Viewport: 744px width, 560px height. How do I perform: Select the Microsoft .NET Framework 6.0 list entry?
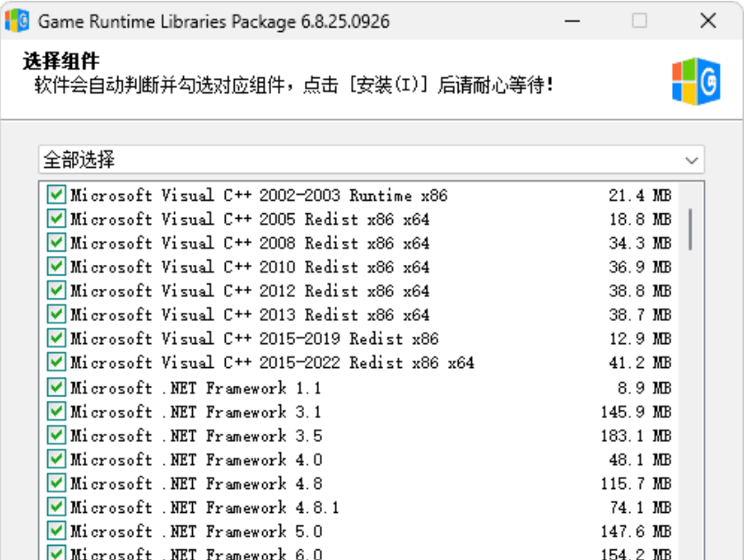click(178, 553)
